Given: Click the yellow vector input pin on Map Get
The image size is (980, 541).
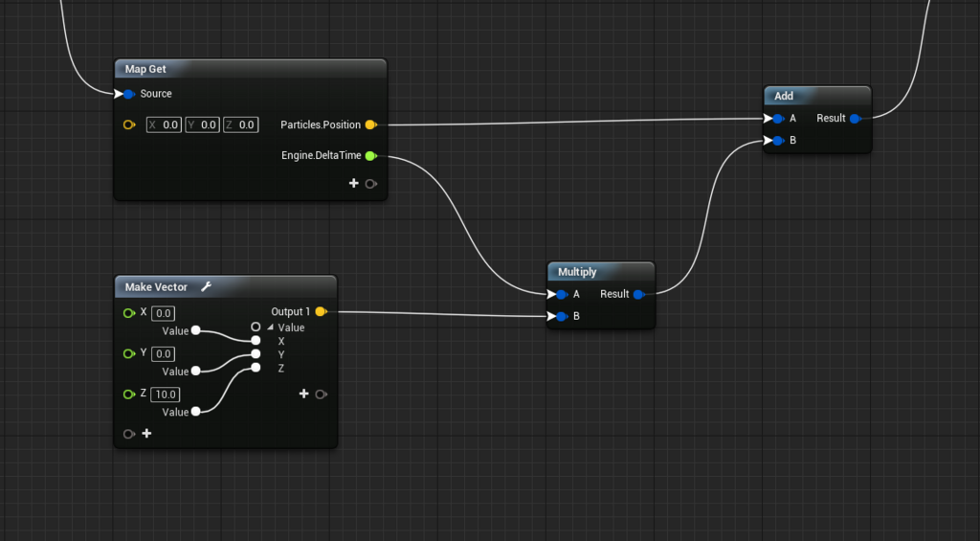Looking at the screenshot, I should pos(129,124).
